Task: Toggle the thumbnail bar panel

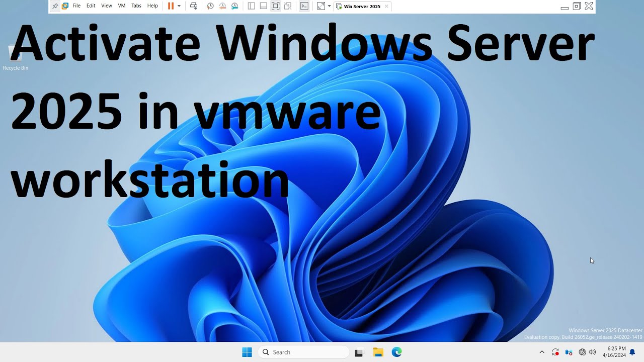Action: 263,6
